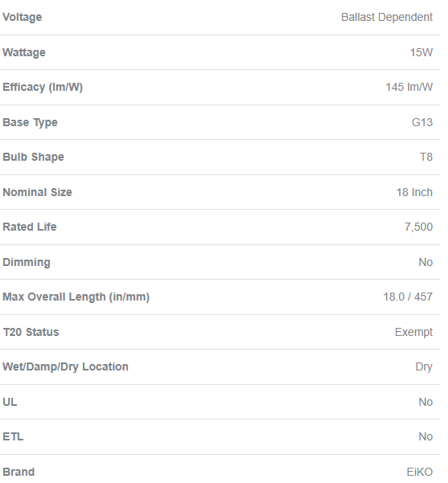
Task: Click the Bulb Shape label
Action: click(x=33, y=157)
